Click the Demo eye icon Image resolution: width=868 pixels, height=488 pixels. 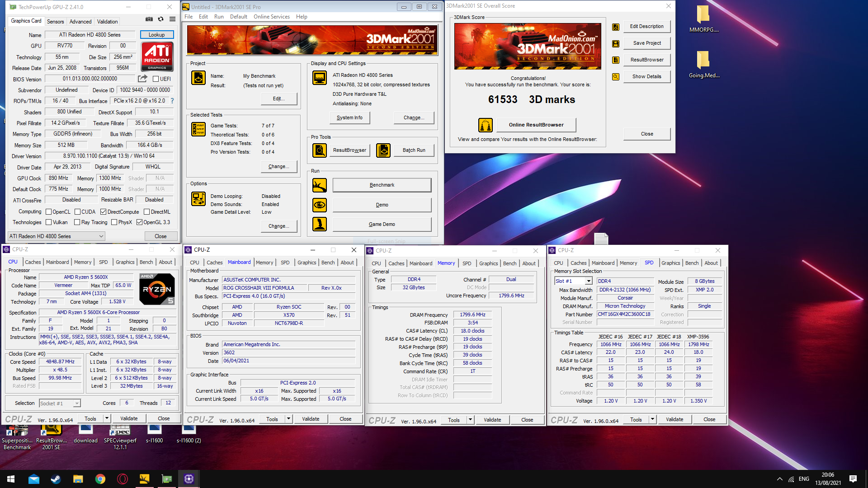pos(320,205)
